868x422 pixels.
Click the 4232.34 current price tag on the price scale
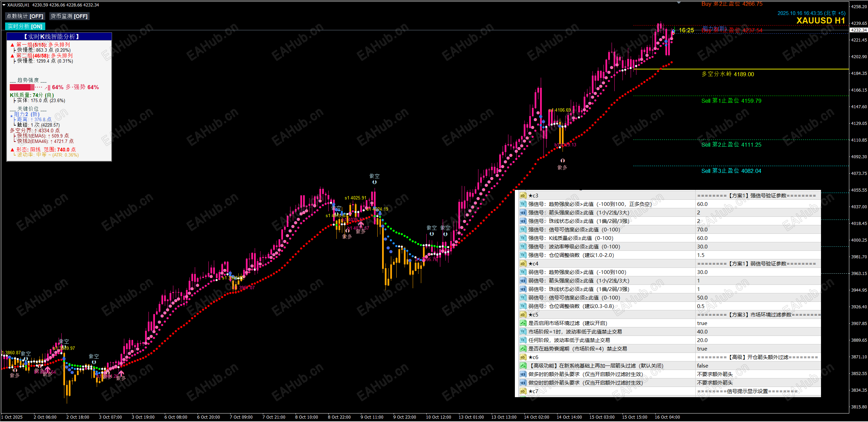[x=858, y=30]
